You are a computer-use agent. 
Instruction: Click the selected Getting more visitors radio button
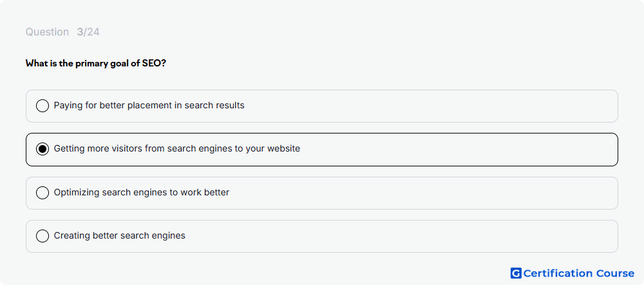[x=43, y=149]
